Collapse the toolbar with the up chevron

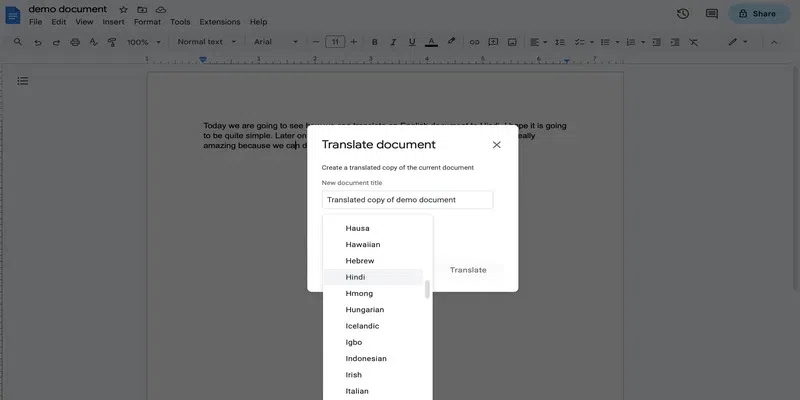click(774, 42)
